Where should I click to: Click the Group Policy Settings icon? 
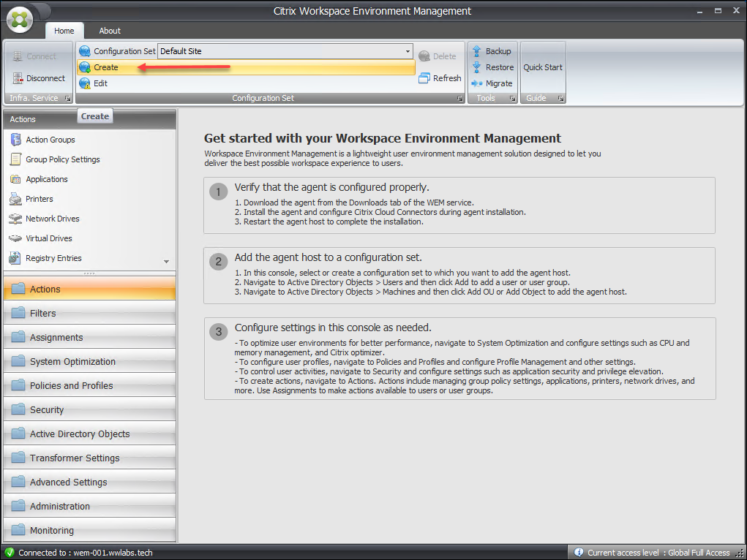pyautogui.click(x=15, y=159)
